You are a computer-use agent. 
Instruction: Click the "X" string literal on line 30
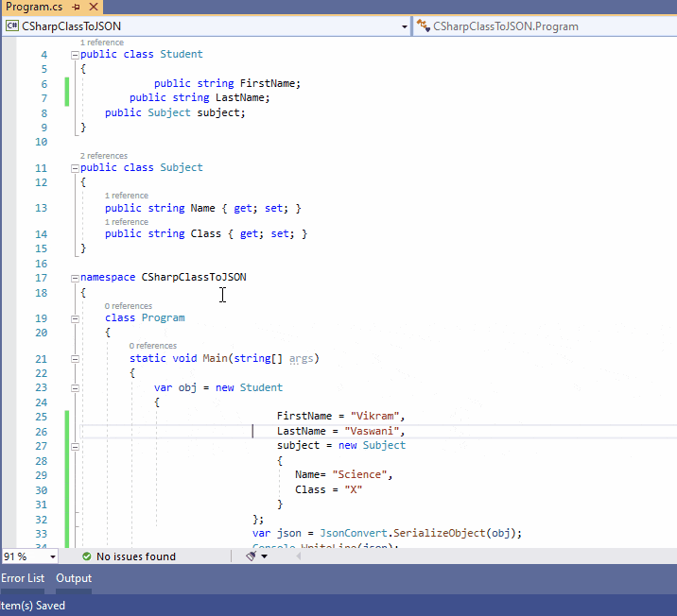354,489
